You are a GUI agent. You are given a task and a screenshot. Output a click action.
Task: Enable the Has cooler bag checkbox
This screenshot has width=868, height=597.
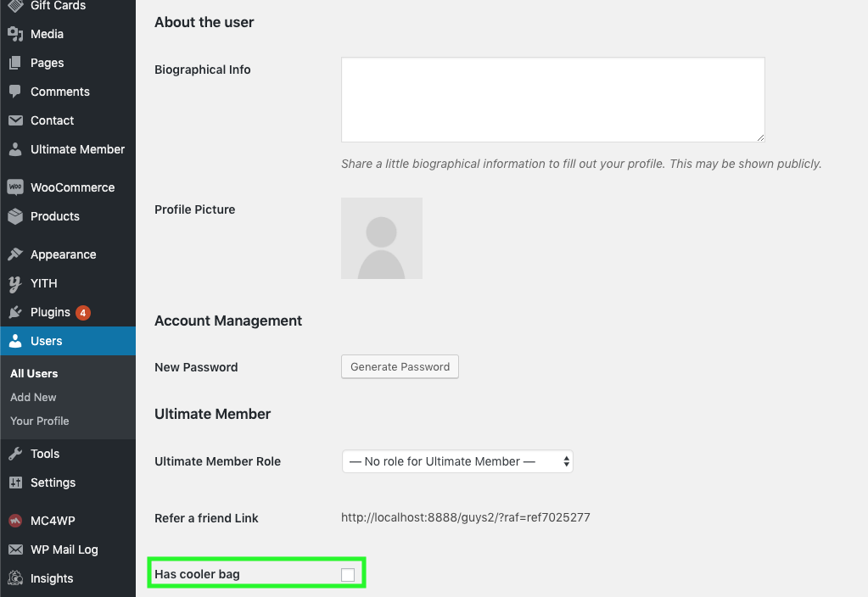pos(348,575)
